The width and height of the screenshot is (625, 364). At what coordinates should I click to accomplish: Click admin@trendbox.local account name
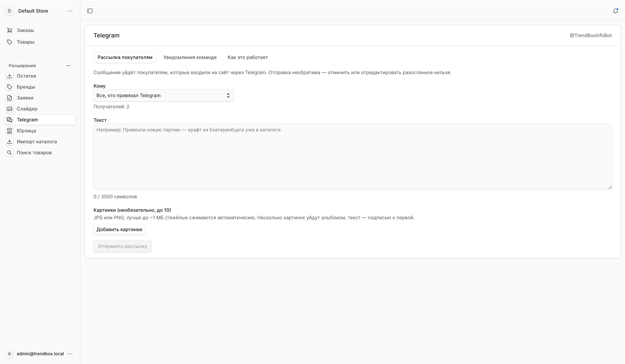tap(40, 354)
